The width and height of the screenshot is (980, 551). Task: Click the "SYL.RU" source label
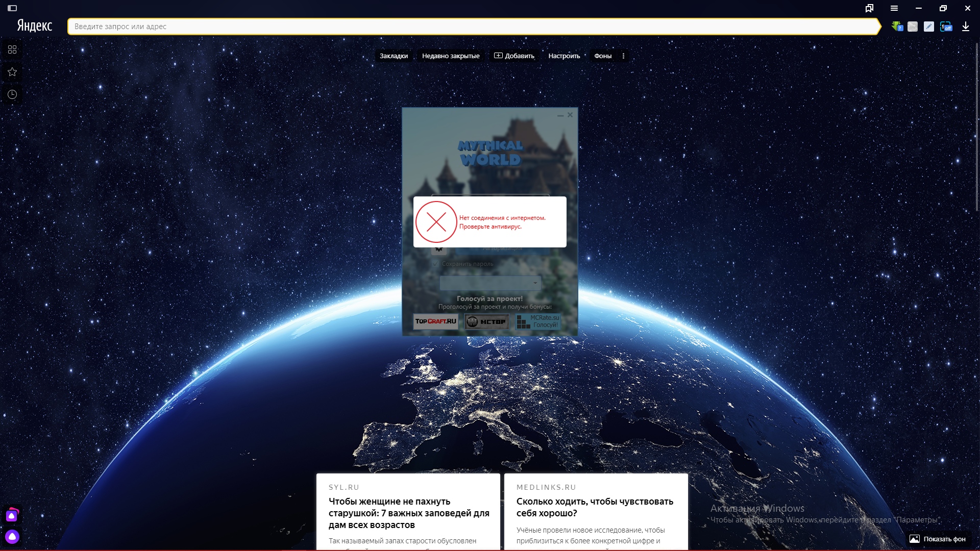pos(344,487)
